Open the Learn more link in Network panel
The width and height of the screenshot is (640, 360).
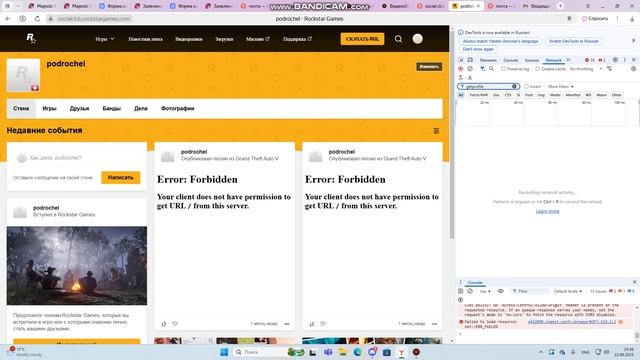pyautogui.click(x=547, y=211)
